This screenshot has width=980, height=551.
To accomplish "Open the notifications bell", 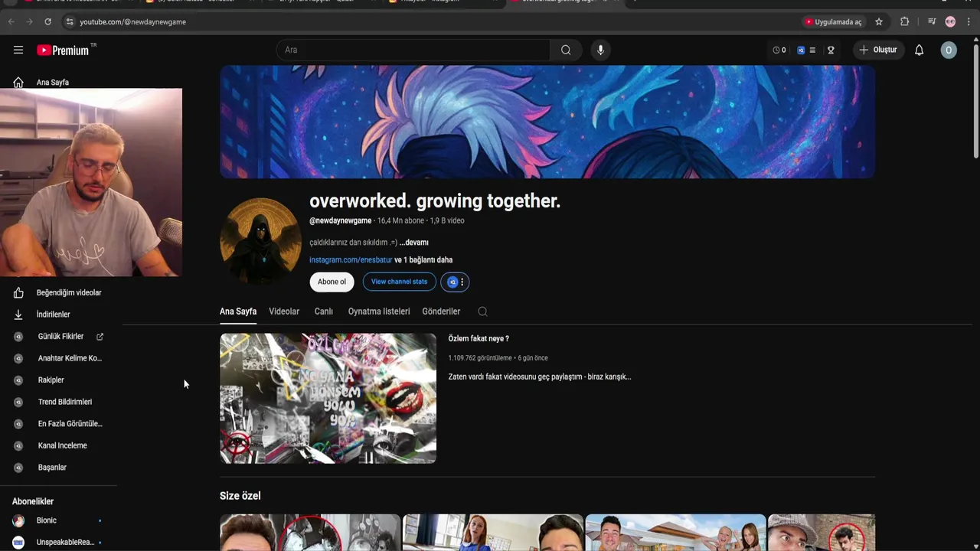I will click(x=919, y=50).
